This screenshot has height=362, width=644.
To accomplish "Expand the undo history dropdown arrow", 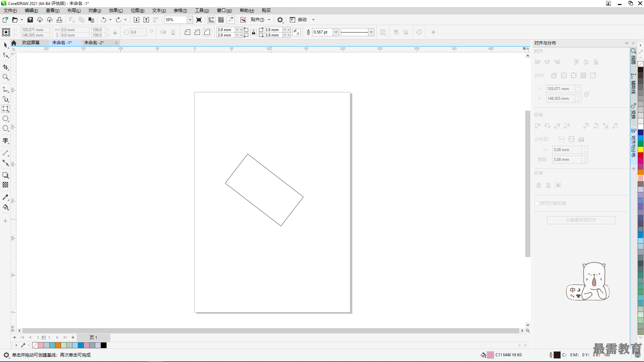I will coord(110,20).
